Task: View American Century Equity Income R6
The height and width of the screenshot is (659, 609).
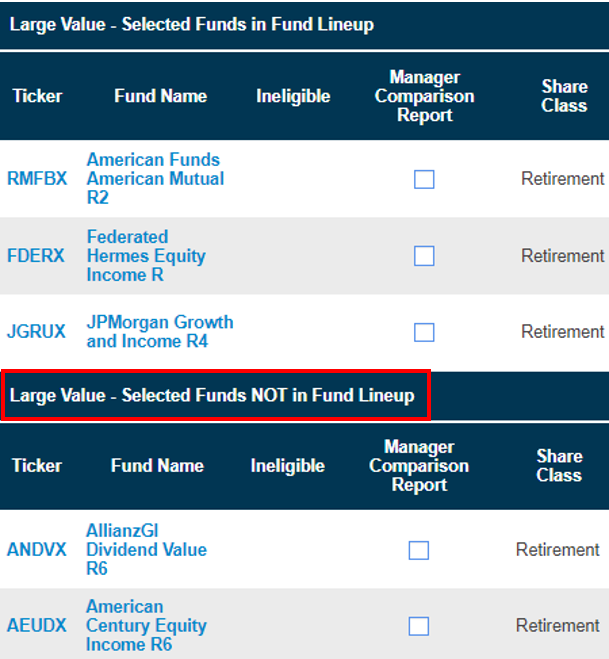Action: [146, 625]
